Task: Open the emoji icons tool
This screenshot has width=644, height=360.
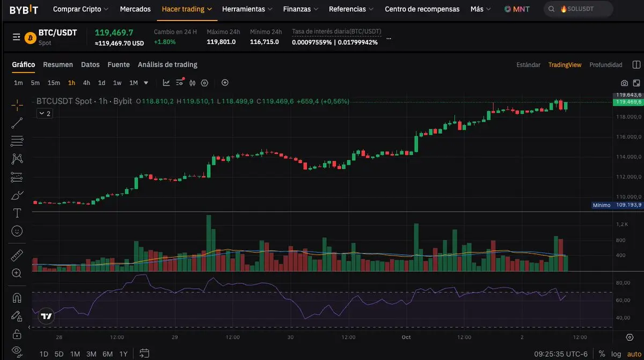Action: pos(17,231)
